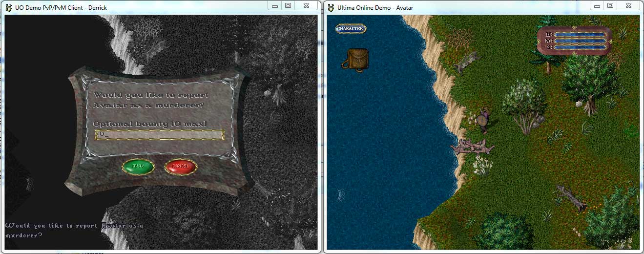Click the optional bounty input field

(x=160, y=134)
